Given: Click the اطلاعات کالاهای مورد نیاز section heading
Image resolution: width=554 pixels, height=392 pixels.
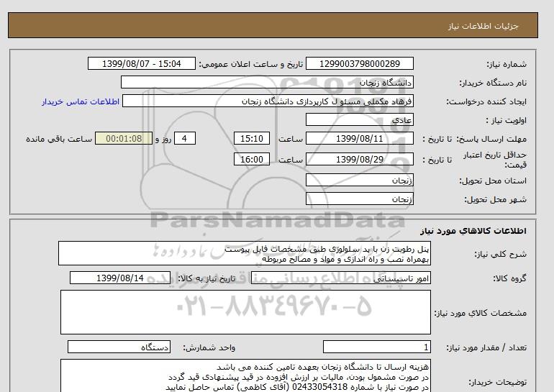Looking at the screenshot, I should (473, 231).
